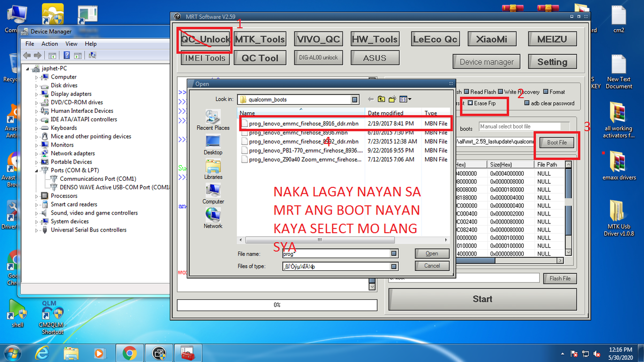Click the volume icon in system tray
Viewport: 644px width, 362px height.
click(x=597, y=353)
